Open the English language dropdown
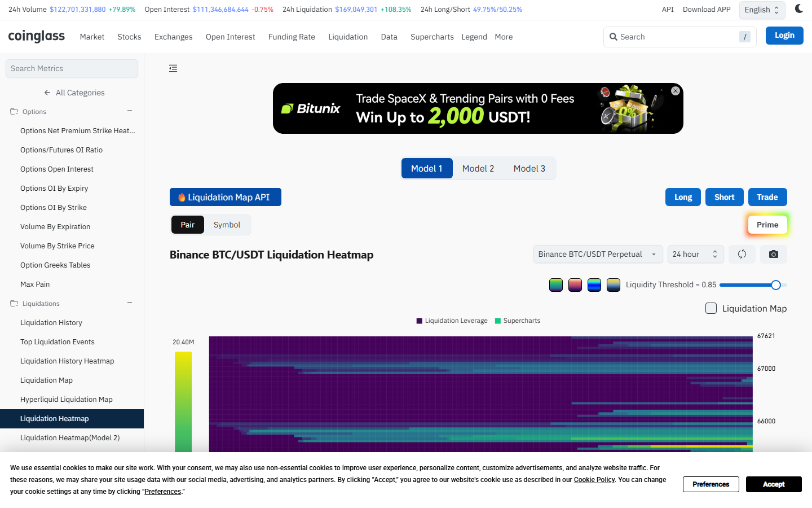 click(x=762, y=10)
